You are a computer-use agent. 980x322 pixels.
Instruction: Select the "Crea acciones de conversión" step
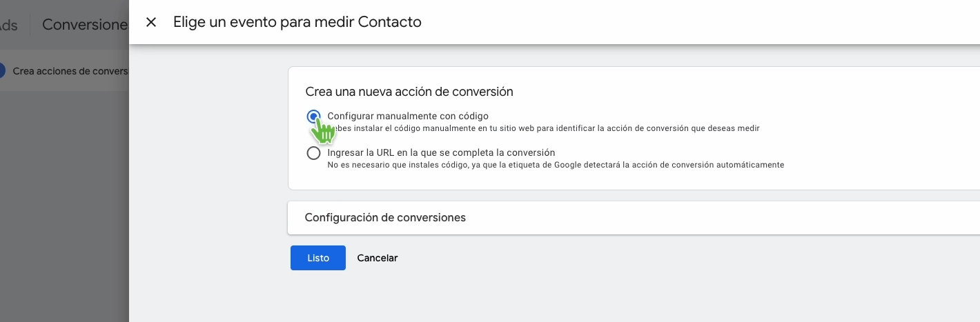[x=70, y=71]
